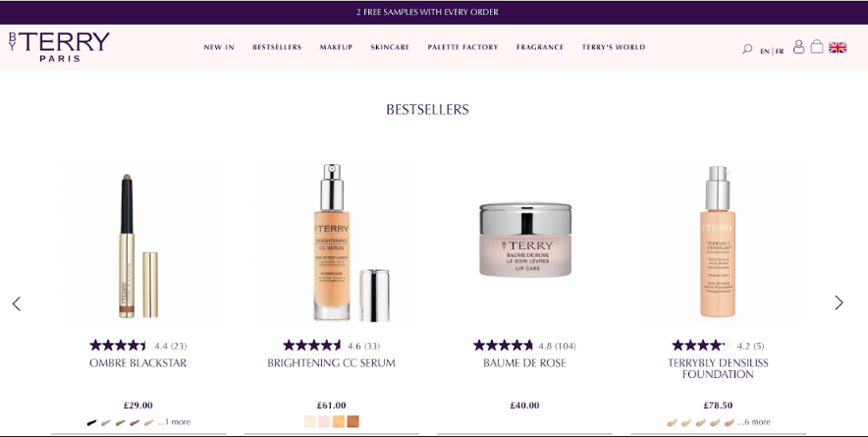The image size is (868, 437).
Task: Open the Palette Factory menu item
Action: (x=462, y=47)
